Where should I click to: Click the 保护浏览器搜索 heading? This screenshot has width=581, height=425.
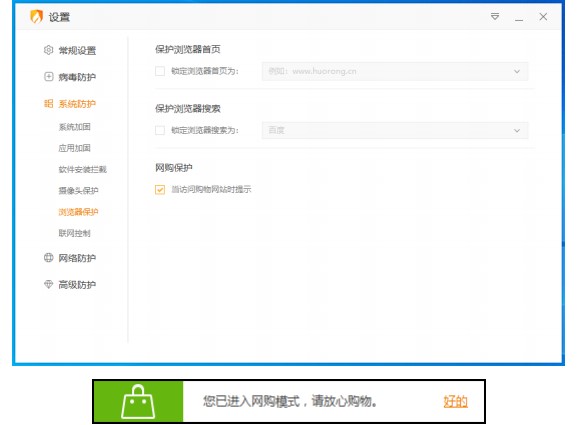click(188, 109)
